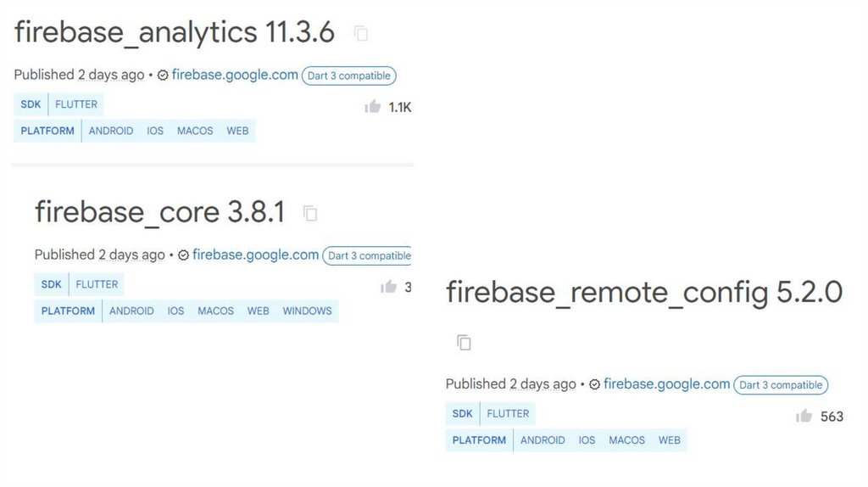Click Dart 3 compatible badge for firebase_remote_config
868x487 pixels.
click(x=780, y=384)
